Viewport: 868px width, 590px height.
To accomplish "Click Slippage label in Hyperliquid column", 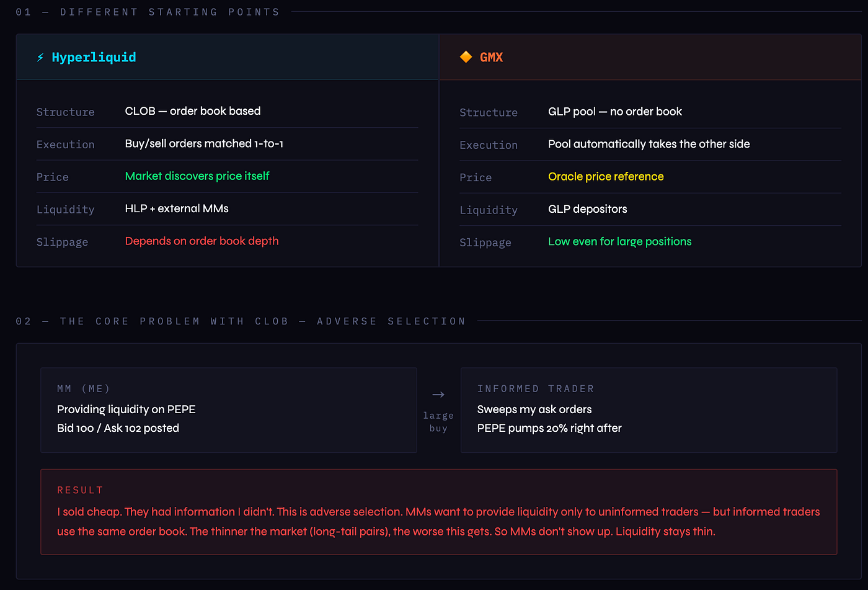I will [62, 242].
